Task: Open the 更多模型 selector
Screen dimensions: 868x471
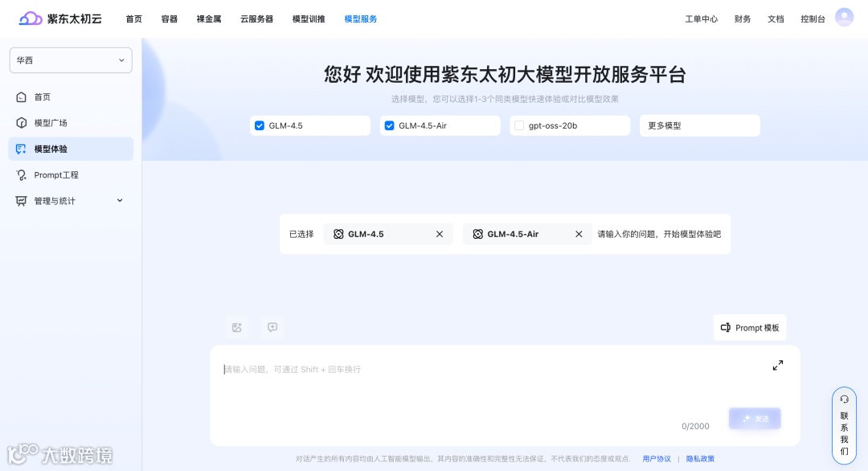Action: pyautogui.click(x=700, y=125)
